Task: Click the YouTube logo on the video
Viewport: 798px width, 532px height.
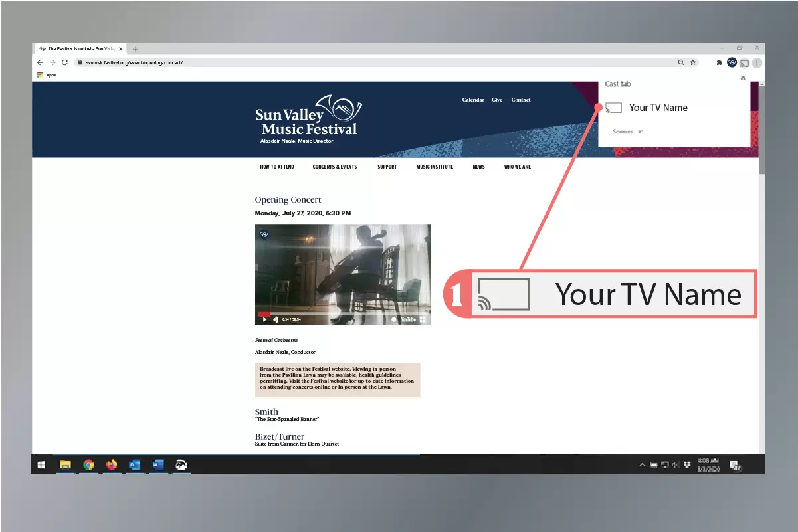Action: click(408, 319)
